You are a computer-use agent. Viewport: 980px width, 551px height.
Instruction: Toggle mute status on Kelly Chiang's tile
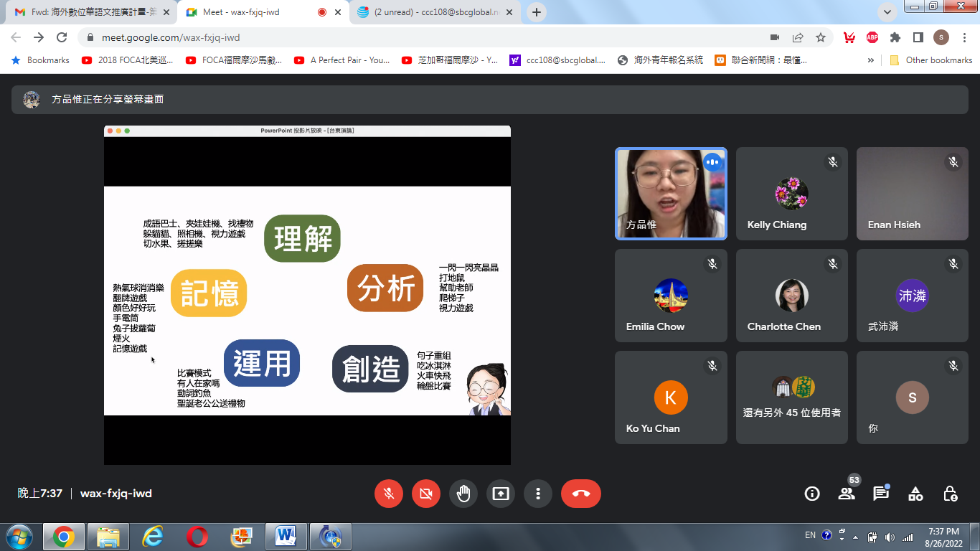(x=833, y=162)
